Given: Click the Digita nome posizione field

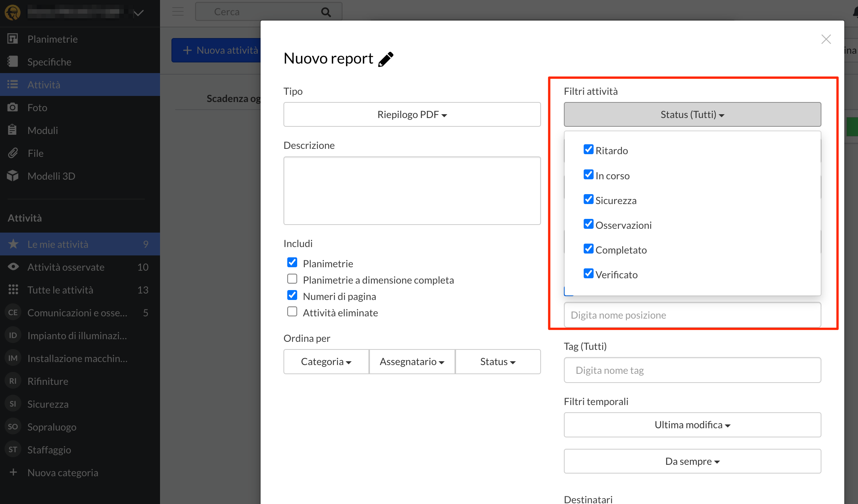Looking at the screenshot, I should pyautogui.click(x=692, y=315).
